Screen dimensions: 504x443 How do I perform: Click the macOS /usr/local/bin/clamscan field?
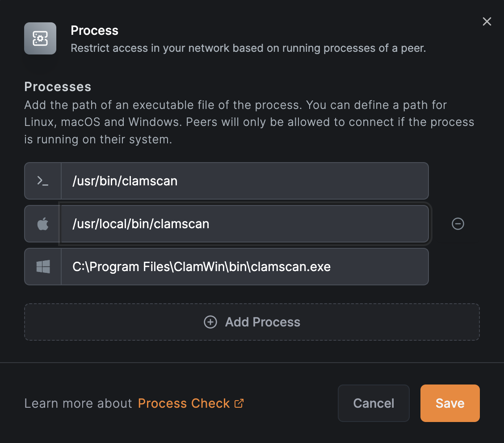pyautogui.click(x=246, y=224)
